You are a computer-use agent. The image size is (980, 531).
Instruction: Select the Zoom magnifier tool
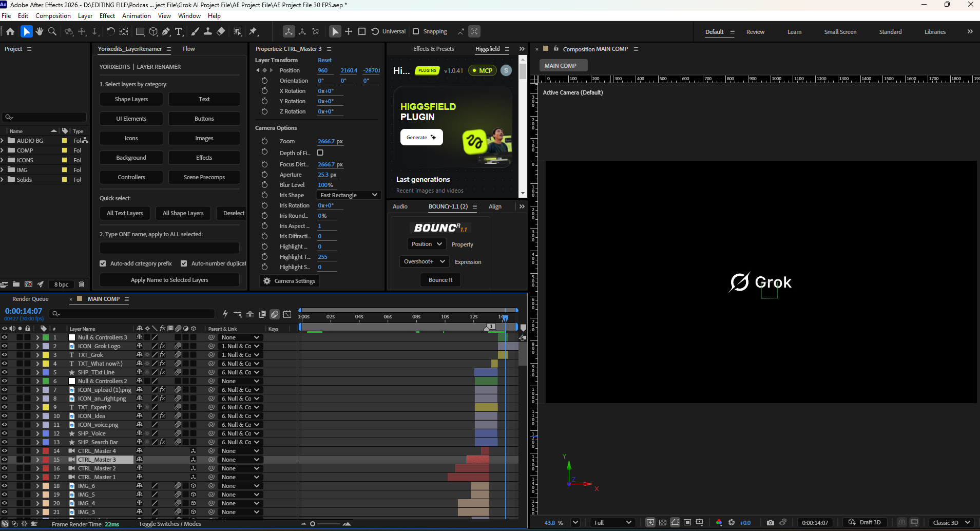click(x=52, y=31)
